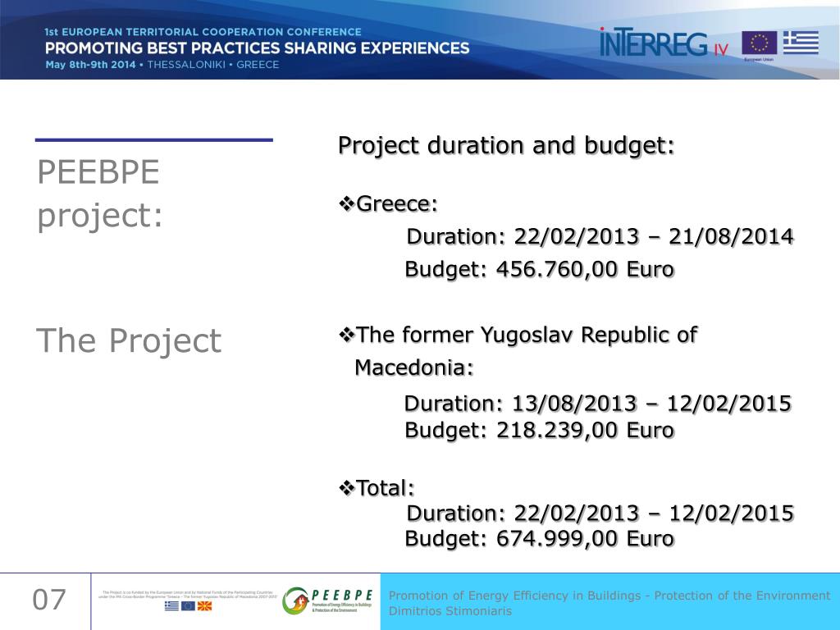Image resolution: width=840 pixels, height=630 pixels.
Task: Click the 'project:' sidebar word
Action: click(99, 217)
